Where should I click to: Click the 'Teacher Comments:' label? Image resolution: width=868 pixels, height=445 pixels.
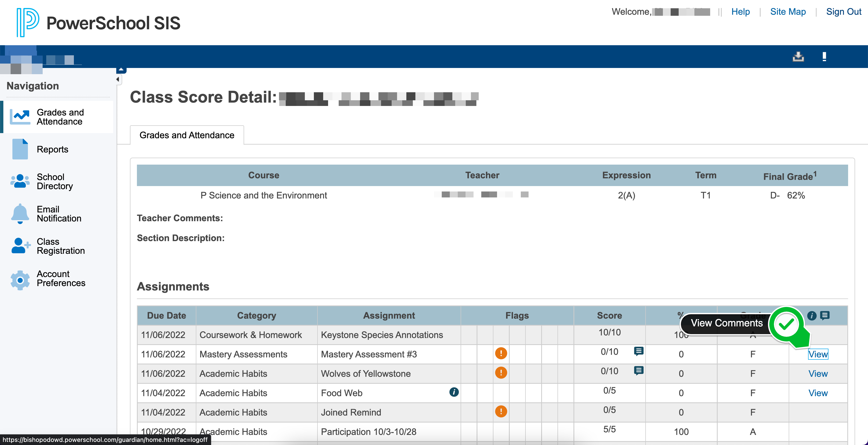pyautogui.click(x=180, y=218)
